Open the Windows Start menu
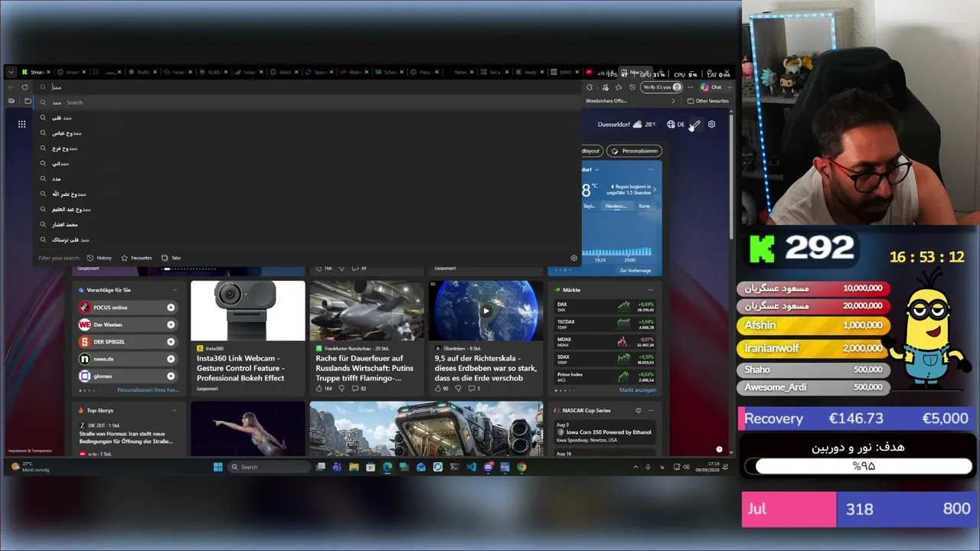The width and height of the screenshot is (980, 551). click(218, 467)
